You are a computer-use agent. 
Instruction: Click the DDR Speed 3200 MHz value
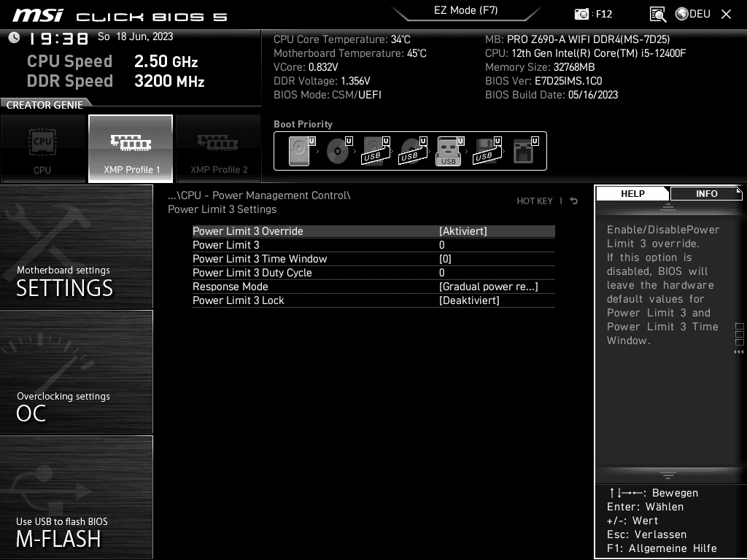pos(169,80)
